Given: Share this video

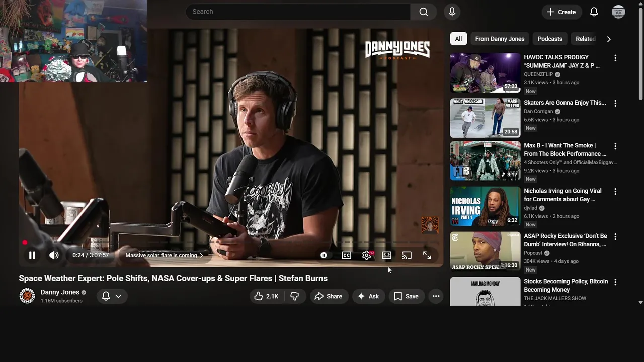Looking at the screenshot, I should click(329, 296).
